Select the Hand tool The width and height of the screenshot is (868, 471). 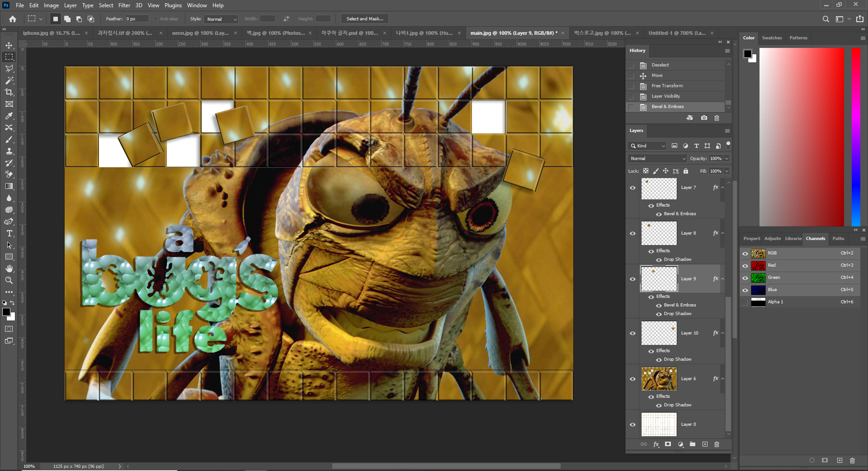[9, 268]
